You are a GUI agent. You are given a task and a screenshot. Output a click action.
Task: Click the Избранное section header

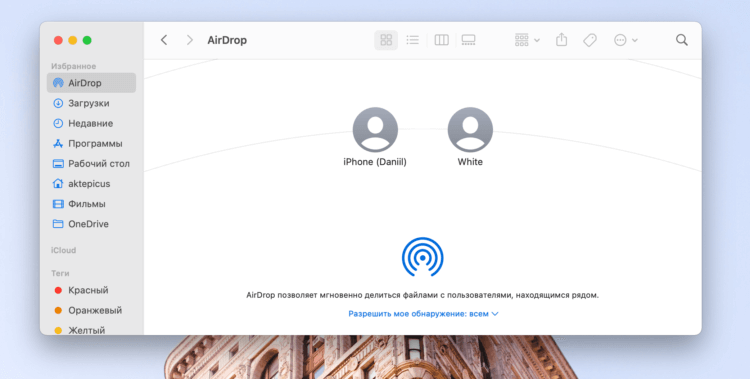74,66
